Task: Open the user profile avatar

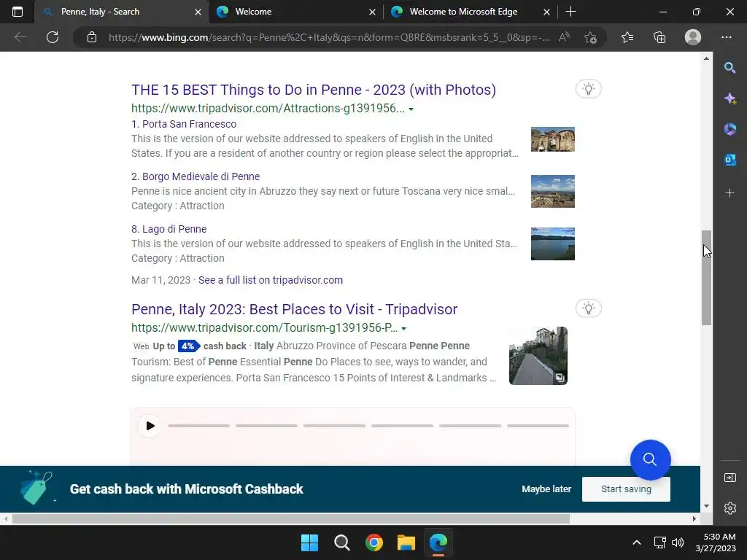Action: pyautogui.click(x=693, y=37)
